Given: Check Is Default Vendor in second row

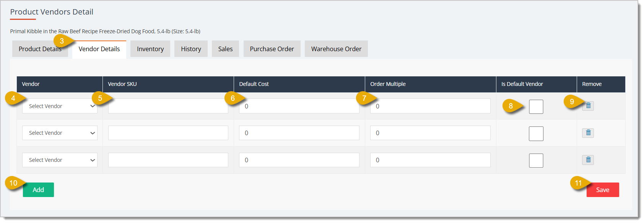Looking at the screenshot, I should pos(536,134).
